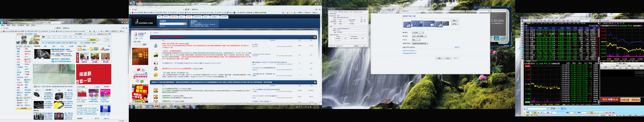Select monitor 4 in the display arrangement
This screenshot has height=122, width=644.
[x=417, y=24]
